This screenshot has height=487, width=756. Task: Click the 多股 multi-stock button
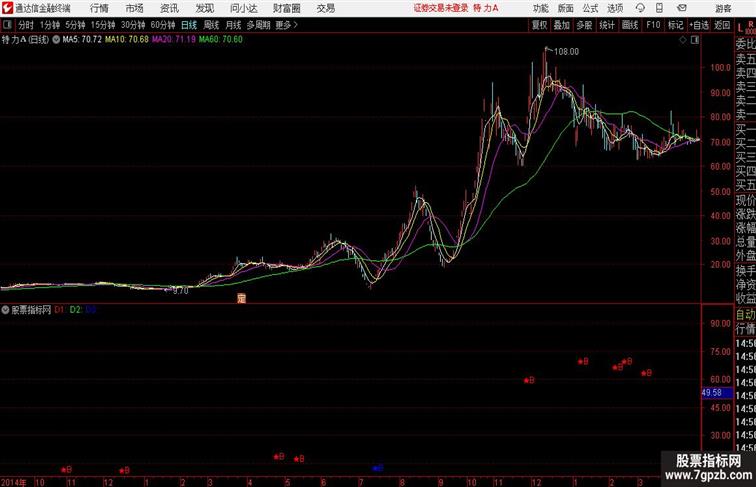pyautogui.click(x=584, y=25)
